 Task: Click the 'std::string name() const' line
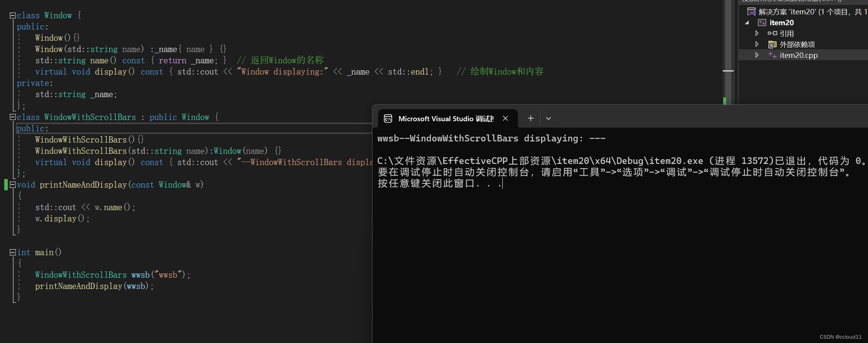pyautogui.click(x=131, y=61)
